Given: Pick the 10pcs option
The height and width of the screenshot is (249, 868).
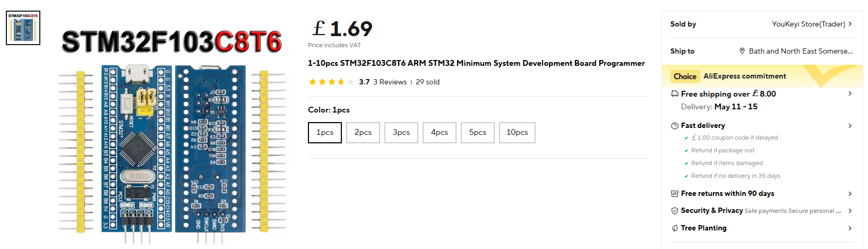Looking at the screenshot, I should 517,133.
